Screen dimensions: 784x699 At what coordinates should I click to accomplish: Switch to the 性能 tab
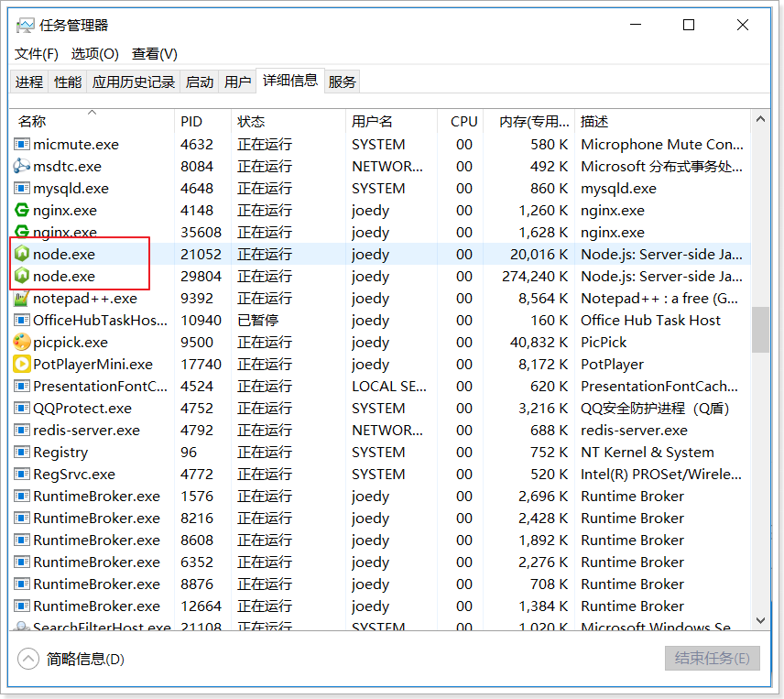(x=68, y=82)
